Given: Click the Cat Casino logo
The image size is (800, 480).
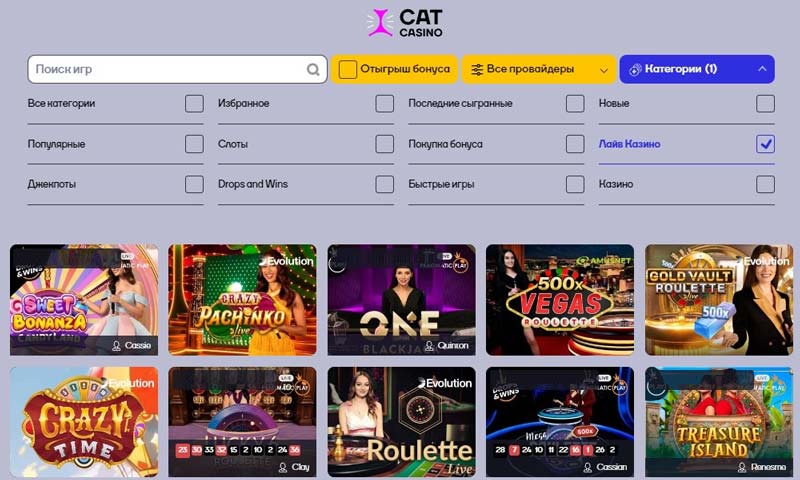Looking at the screenshot, I should [405, 23].
